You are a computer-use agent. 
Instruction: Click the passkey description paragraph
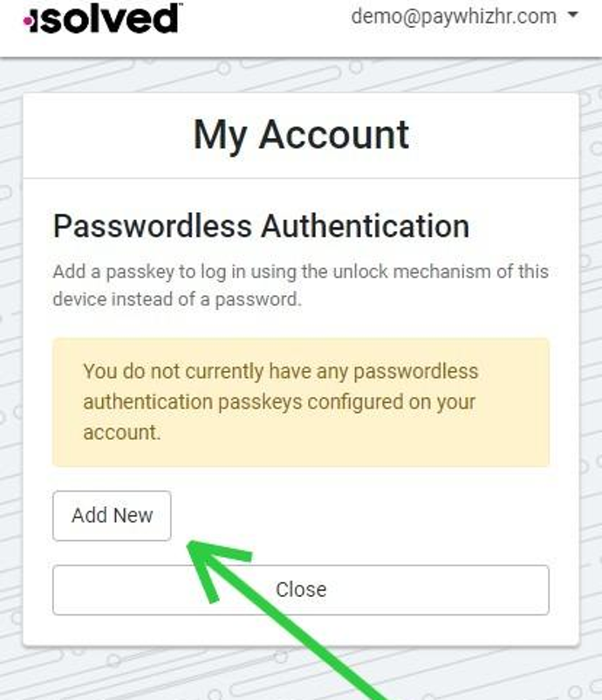301,285
